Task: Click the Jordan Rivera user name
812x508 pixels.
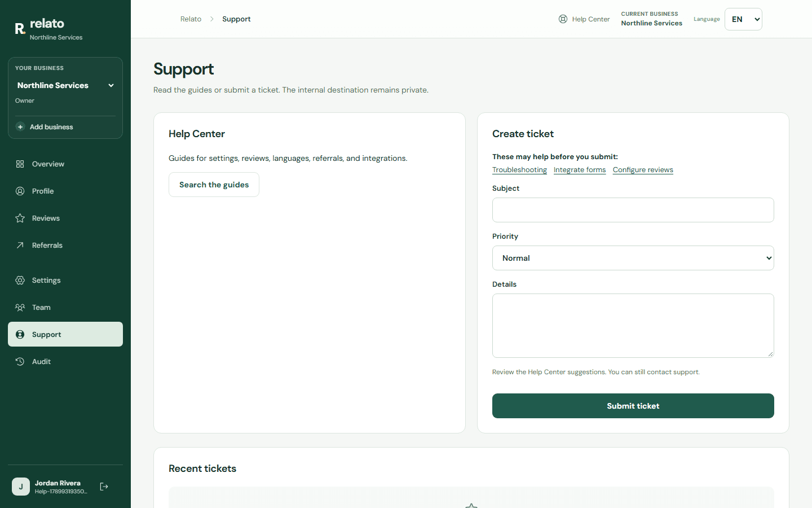Action: pyautogui.click(x=58, y=483)
